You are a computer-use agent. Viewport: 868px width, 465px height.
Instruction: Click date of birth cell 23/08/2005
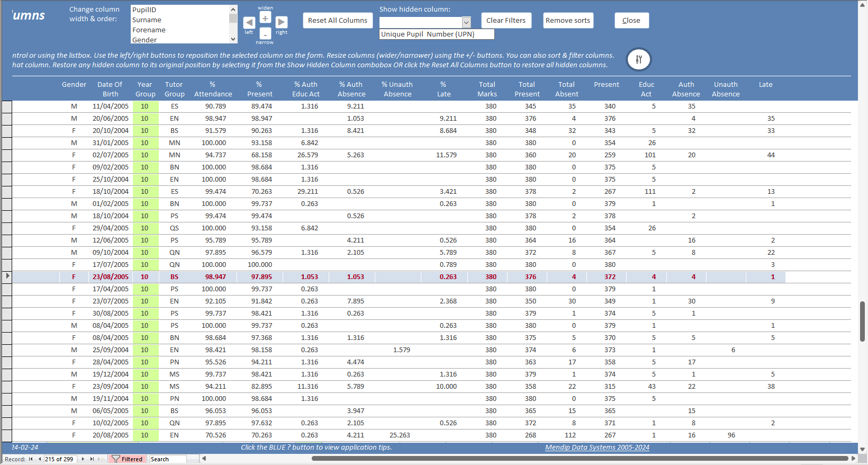pos(110,277)
